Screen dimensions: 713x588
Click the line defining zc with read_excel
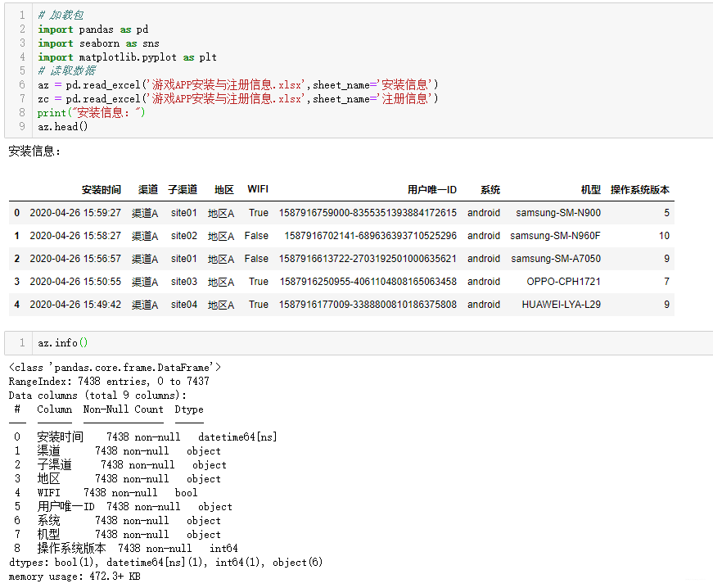pos(238,98)
